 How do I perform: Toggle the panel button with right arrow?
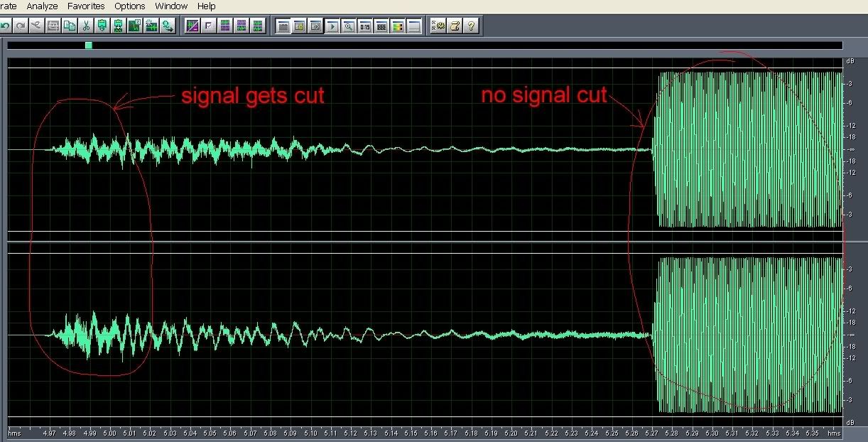coord(315,26)
